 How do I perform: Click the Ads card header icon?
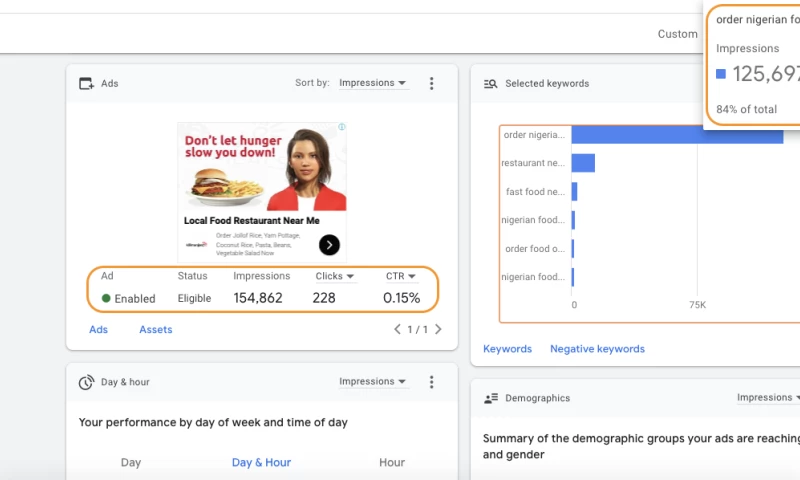(x=86, y=83)
